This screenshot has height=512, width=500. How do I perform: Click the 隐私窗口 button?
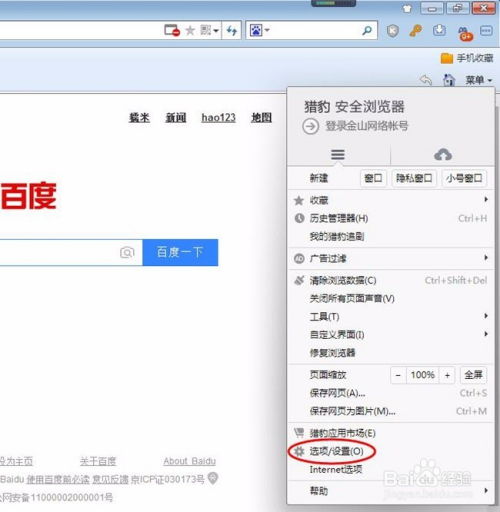tap(414, 178)
